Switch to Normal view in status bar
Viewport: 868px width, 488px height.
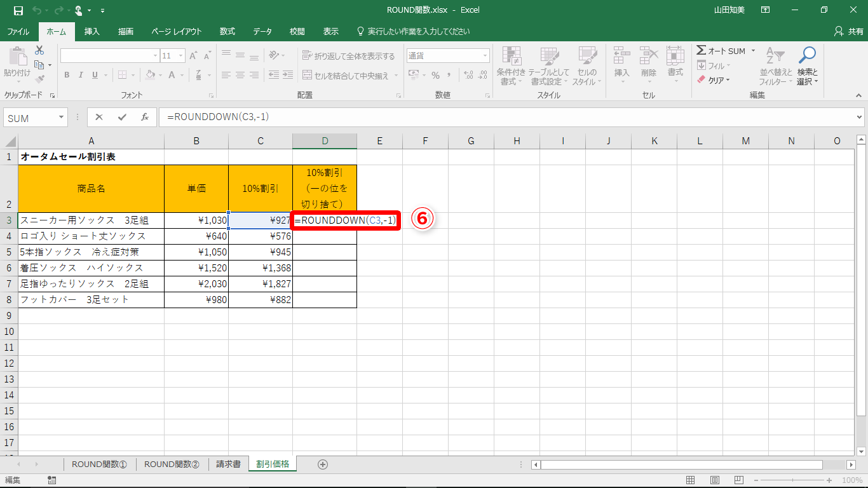pyautogui.click(x=692, y=480)
